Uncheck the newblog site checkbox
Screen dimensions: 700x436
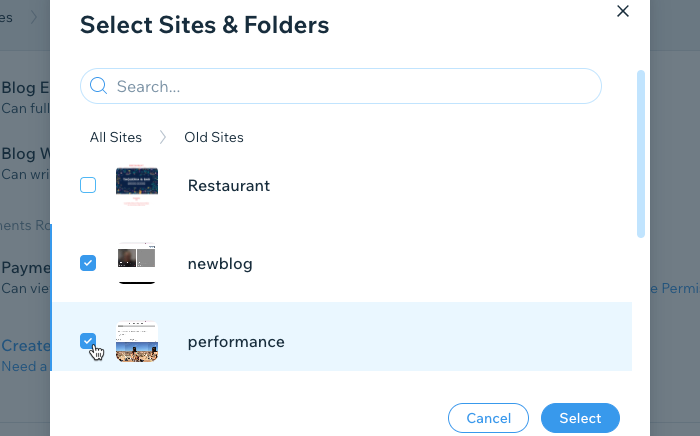point(88,263)
